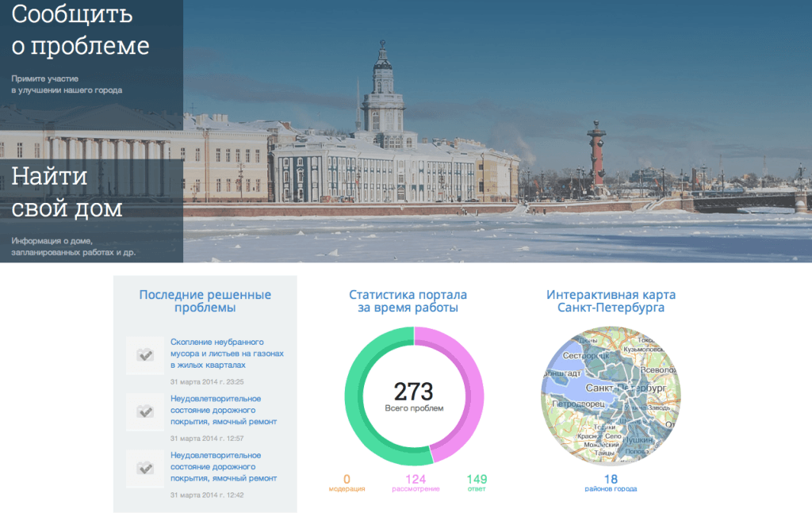Viewport: 812px width, 528px height.
Task: Open the "Найти свой дом" section
Action: point(67,192)
